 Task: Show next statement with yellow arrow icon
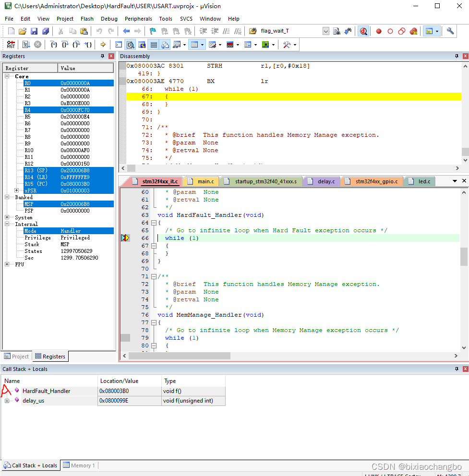pos(103,45)
